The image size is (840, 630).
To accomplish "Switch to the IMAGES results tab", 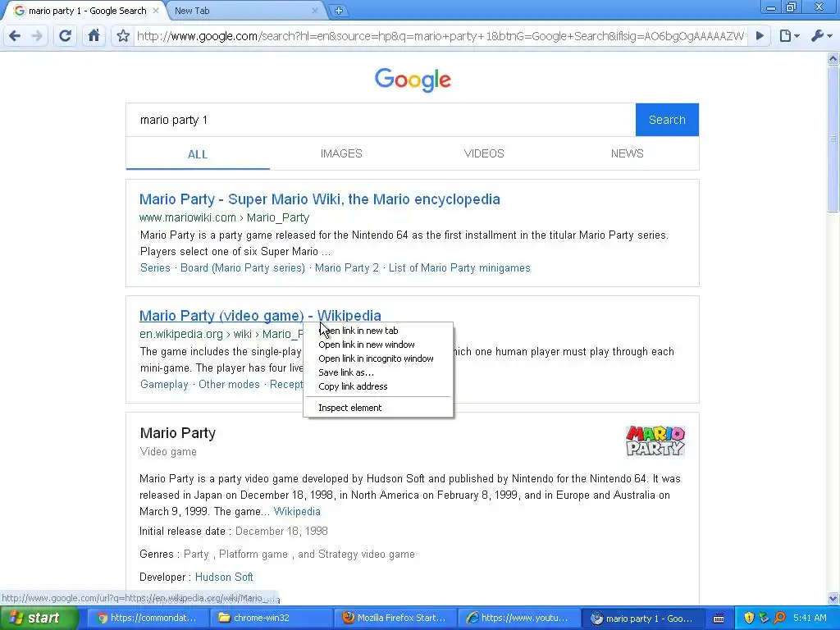I will (x=341, y=153).
